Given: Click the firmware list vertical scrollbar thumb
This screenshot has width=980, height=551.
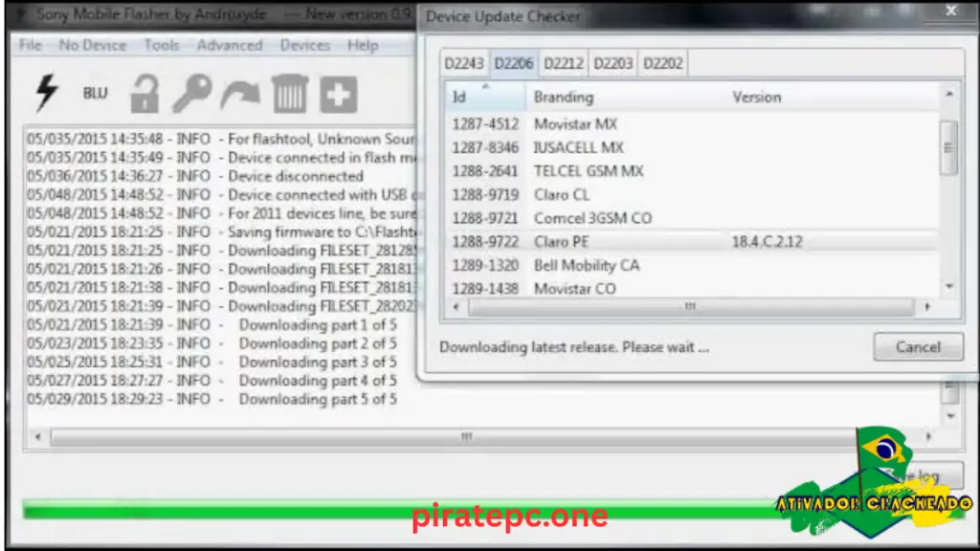Looking at the screenshot, I should click(x=948, y=147).
